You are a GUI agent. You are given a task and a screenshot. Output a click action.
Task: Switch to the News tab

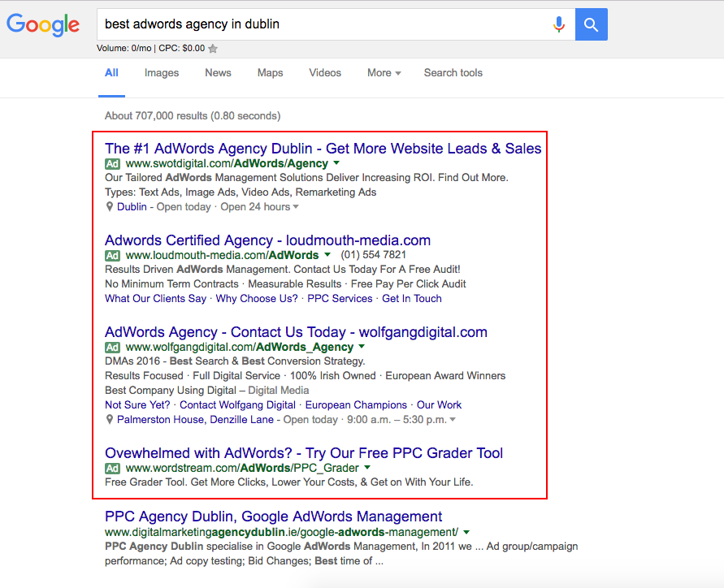coord(218,73)
